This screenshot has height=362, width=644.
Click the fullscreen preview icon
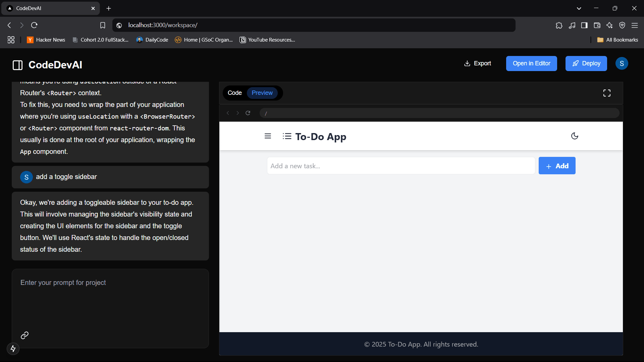coord(607,93)
